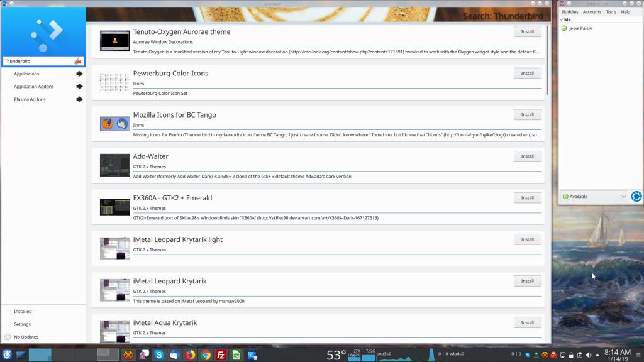Open FileZilla from the taskbar
This screenshot has height=362, width=644.
tap(221, 355)
